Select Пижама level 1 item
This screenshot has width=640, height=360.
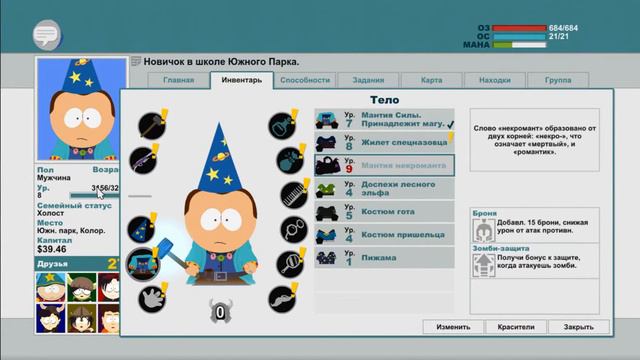pos(384,258)
